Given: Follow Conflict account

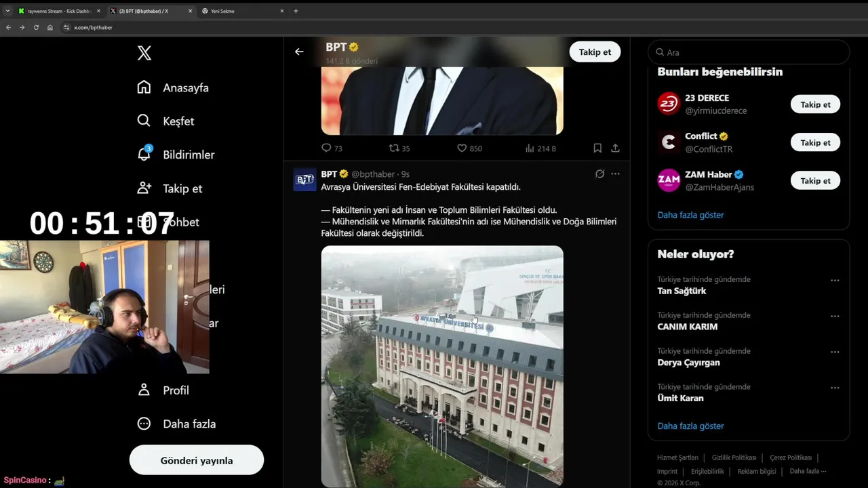Looking at the screenshot, I should coord(815,142).
